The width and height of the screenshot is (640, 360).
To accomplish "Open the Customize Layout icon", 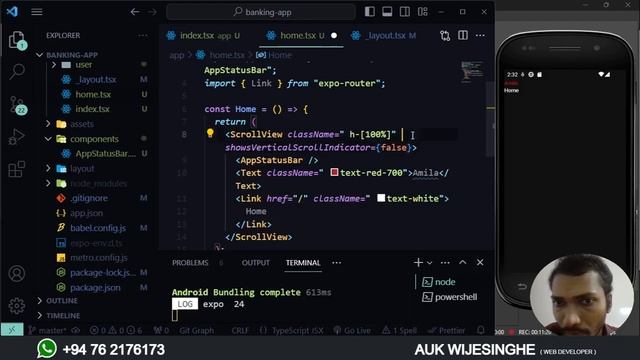I will coord(423,11).
